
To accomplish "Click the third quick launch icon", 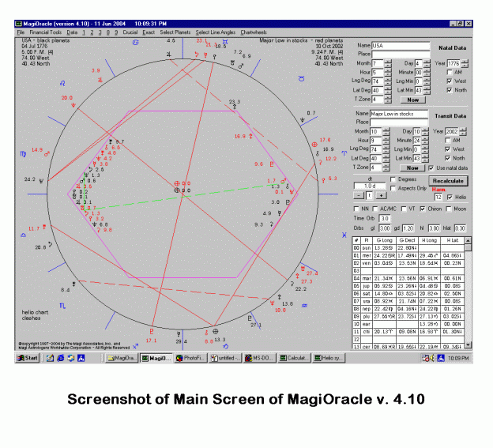I will (x=71, y=358).
